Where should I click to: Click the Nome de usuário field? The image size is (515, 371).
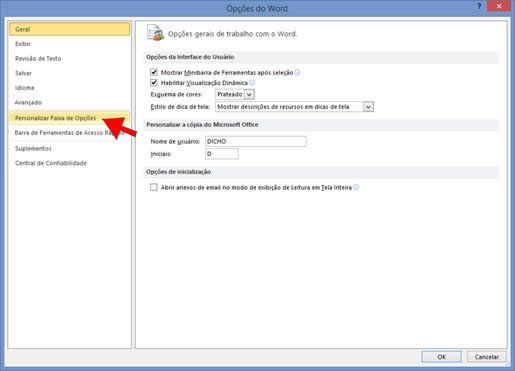point(255,141)
